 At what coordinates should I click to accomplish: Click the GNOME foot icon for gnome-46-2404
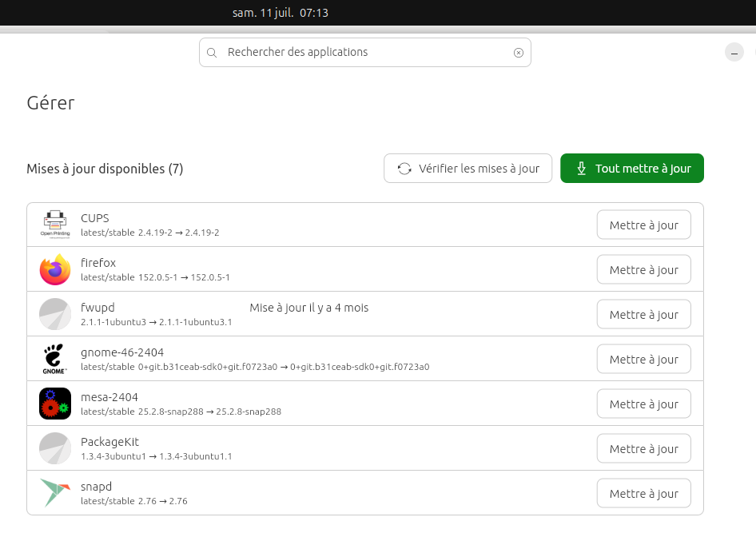55,359
